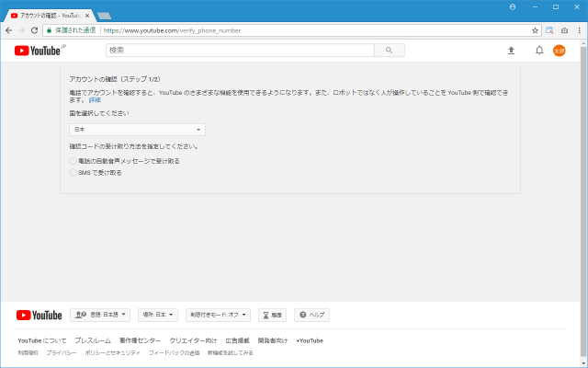Viewport: 588px width, 368px height.
Task: Click the YouTube logo in the header
Action: click(x=38, y=51)
